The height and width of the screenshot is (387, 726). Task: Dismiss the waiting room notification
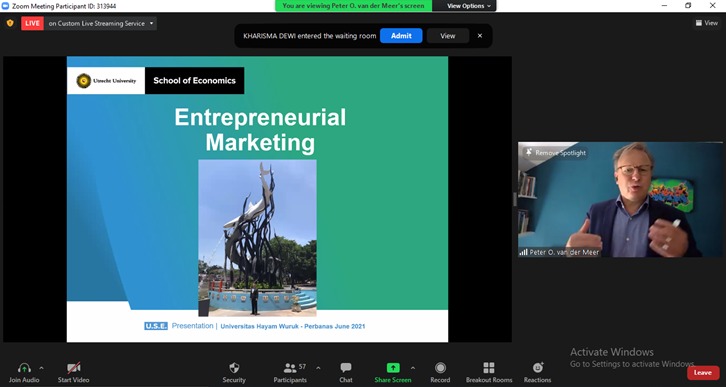(x=480, y=36)
